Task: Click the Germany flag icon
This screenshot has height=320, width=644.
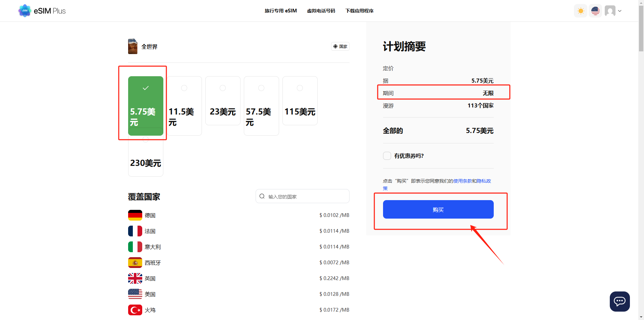Action: tap(135, 215)
